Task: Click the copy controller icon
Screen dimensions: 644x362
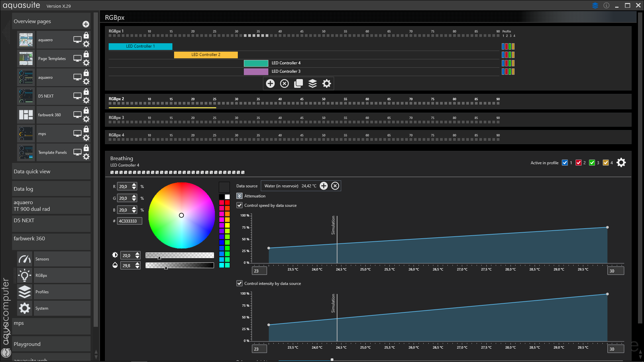Action: [299, 83]
